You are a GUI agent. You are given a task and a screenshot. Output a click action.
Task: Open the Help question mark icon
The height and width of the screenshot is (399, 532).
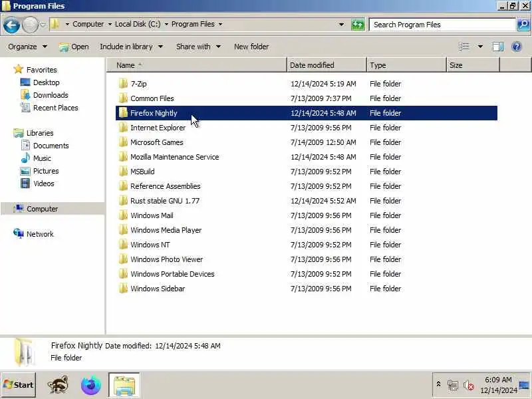click(x=517, y=47)
